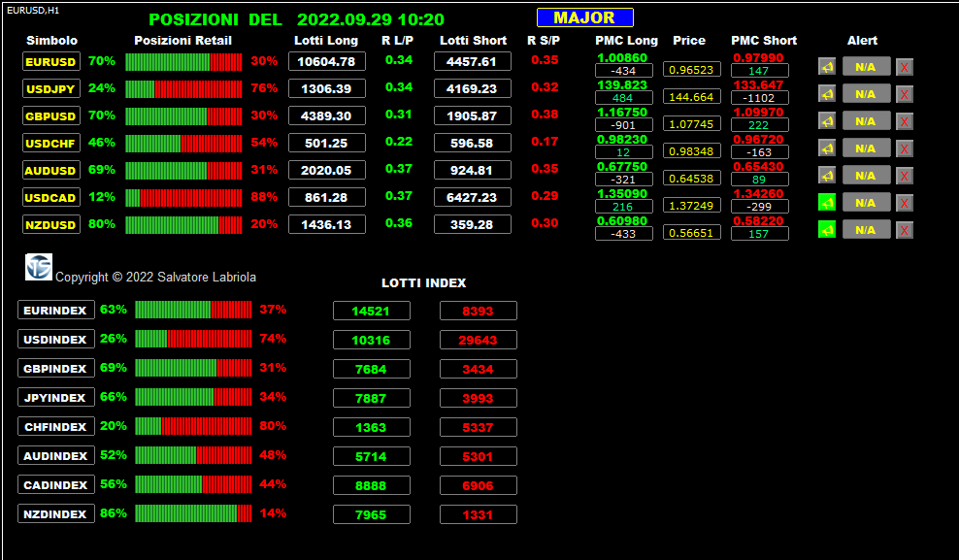Click the EURUSD retail positions bar
The width and height of the screenshot is (959, 560).
coord(183,62)
